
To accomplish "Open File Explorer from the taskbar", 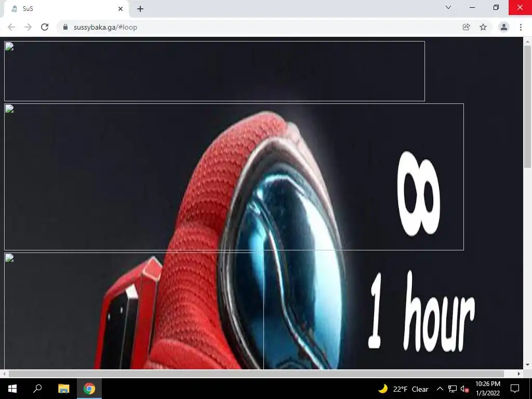I will point(63,389).
